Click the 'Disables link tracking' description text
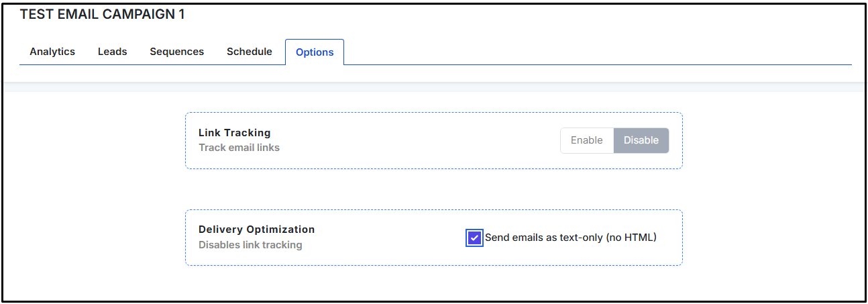 (250, 245)
